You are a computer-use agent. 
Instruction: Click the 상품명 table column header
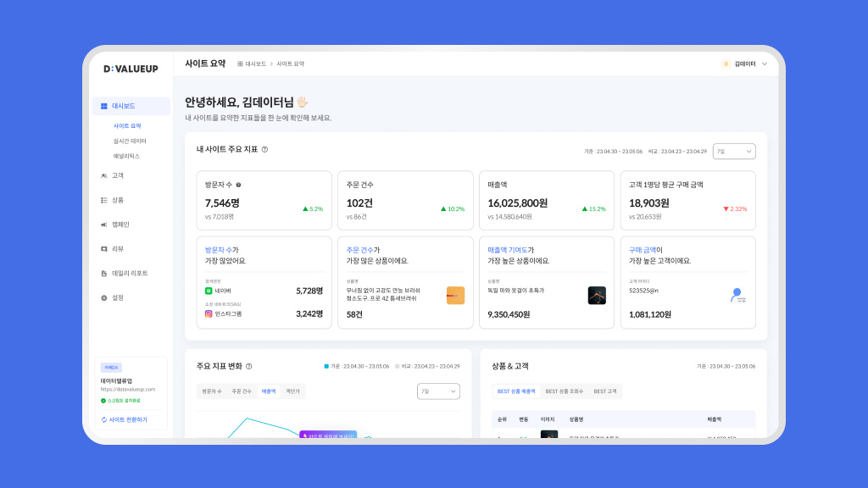tap(576, 419)
